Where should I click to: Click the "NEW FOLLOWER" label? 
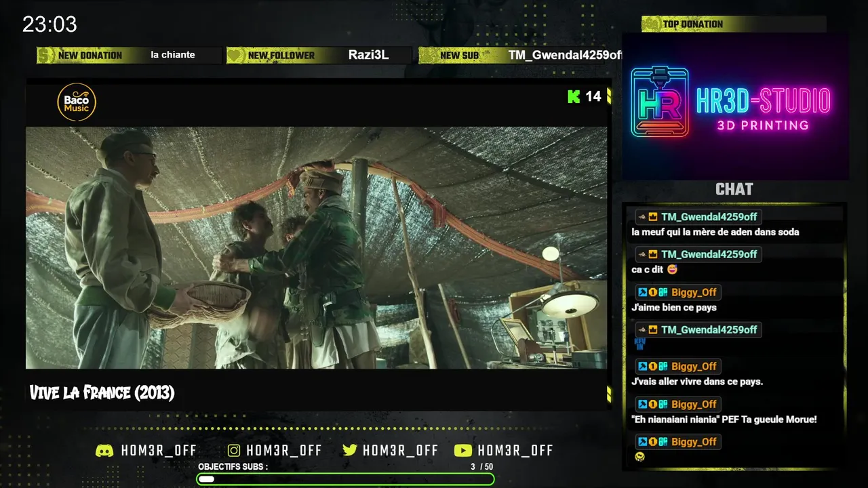point(281,56)
